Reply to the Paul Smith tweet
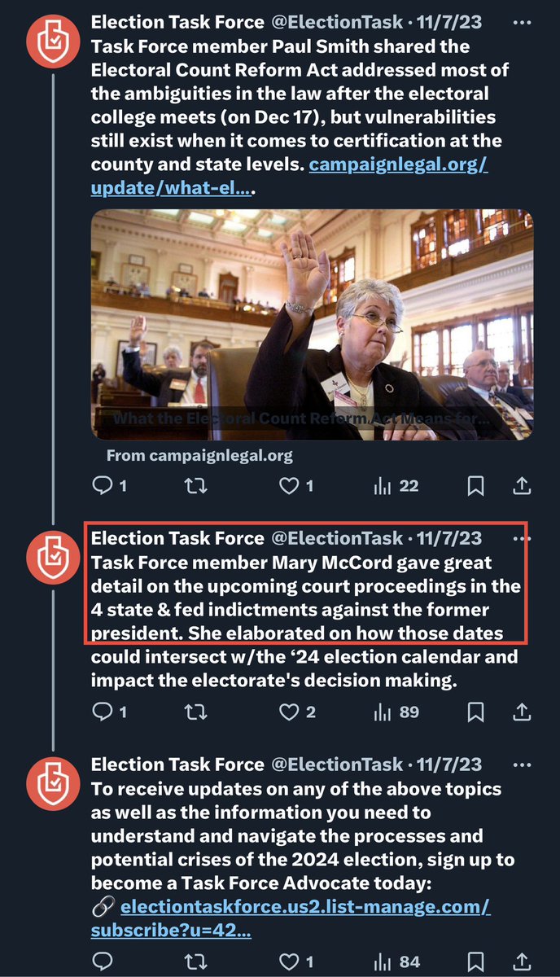 [102, 486]
